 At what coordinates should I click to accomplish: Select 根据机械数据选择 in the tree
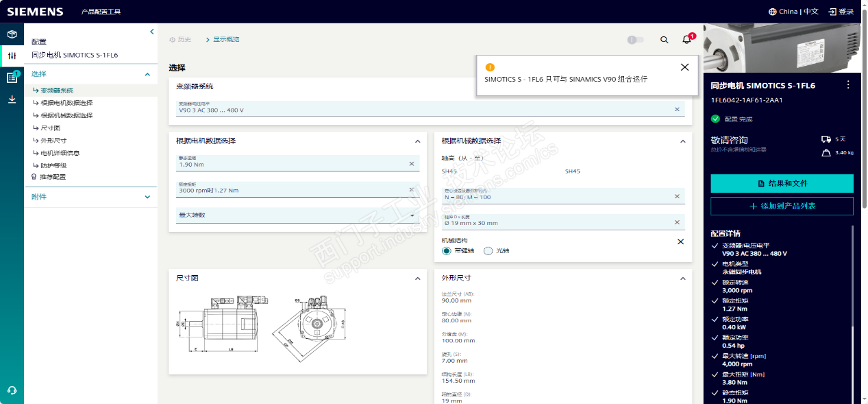[66, 115]
